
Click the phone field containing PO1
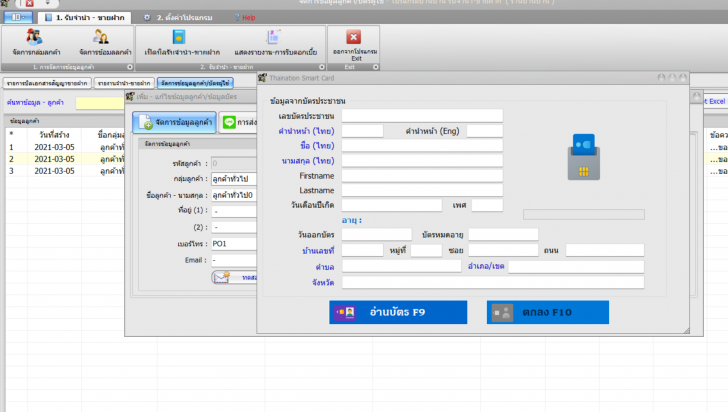[234, 243]
